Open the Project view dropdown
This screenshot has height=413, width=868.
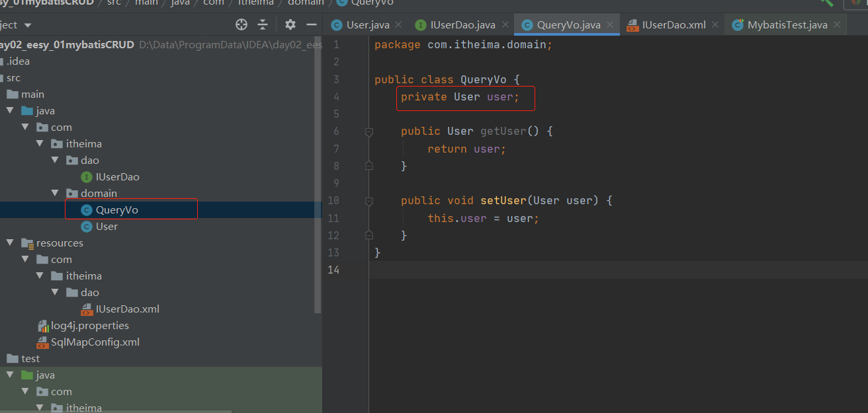point(27,25)
